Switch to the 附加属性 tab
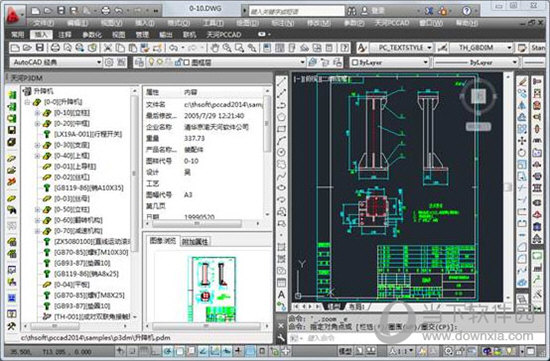This screenshot has height=361, width=550. coord(195,241)
